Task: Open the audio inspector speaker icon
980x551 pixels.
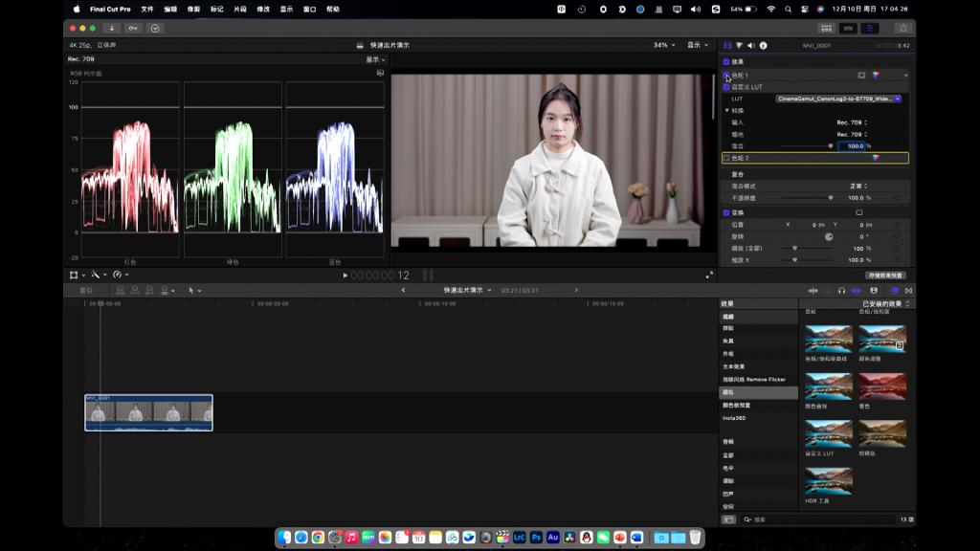Action: pyautogui.click(x=751, y=45)
